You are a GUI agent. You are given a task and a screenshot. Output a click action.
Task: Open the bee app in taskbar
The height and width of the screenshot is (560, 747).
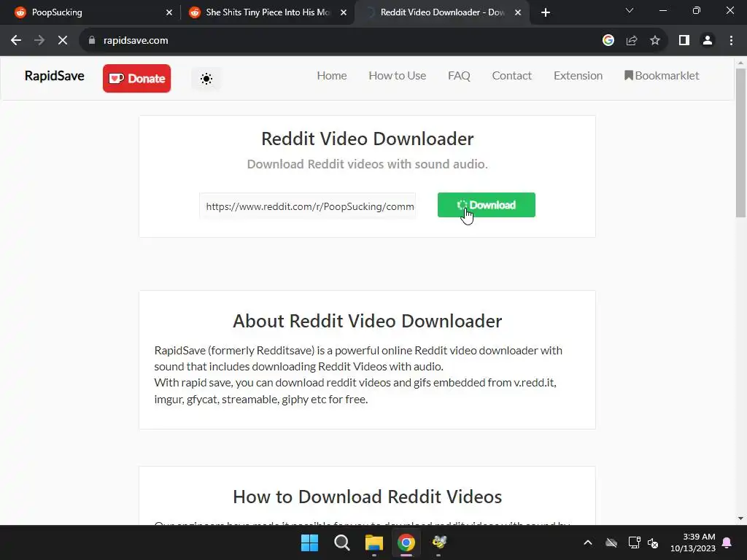tap(438, 542)
